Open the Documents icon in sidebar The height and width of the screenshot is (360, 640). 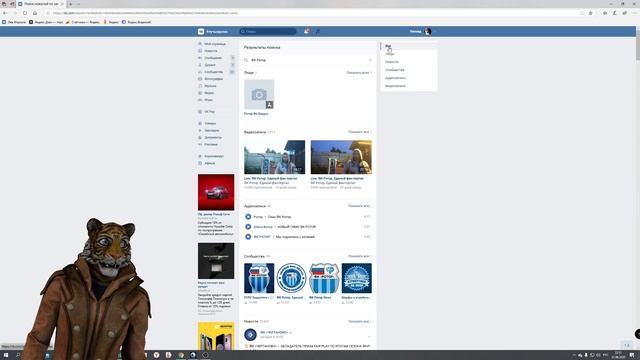tap(200, 137)
